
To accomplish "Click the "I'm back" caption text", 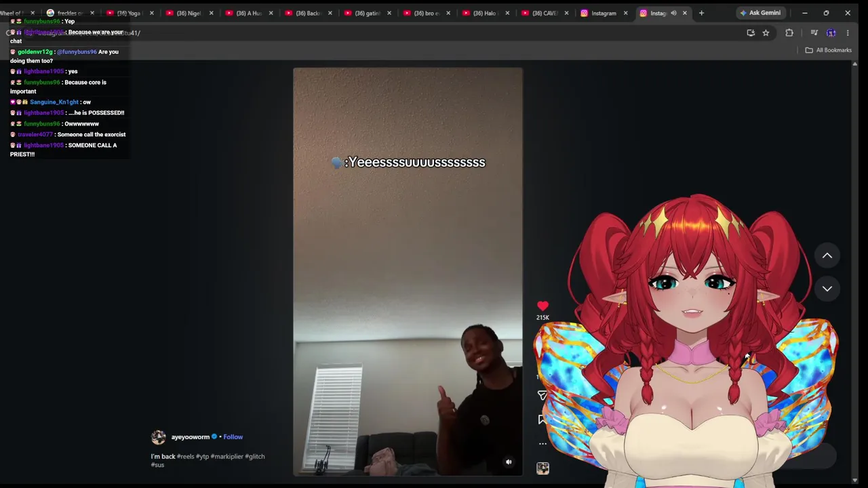I will [163, 457].
